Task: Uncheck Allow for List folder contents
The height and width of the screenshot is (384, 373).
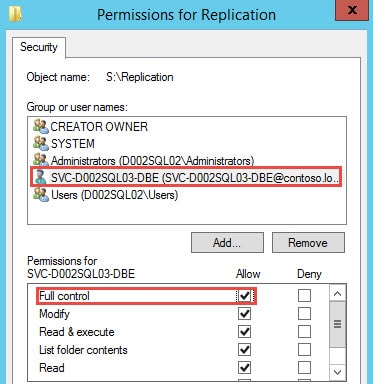Action: (x=244, y=350)
